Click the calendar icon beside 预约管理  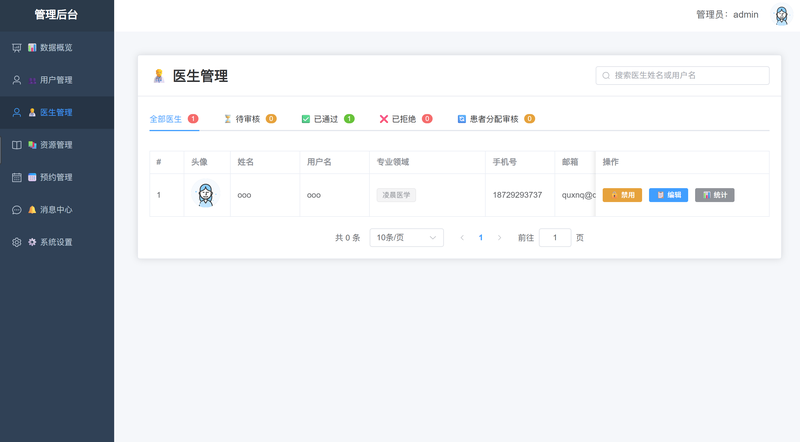pos(17,177)
